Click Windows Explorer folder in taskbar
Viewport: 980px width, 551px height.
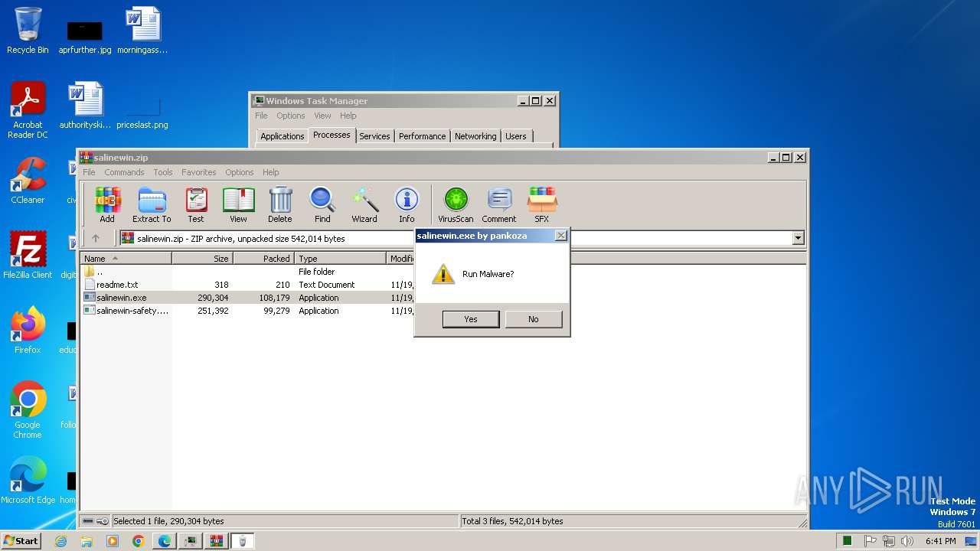click(x=87, y=541)
